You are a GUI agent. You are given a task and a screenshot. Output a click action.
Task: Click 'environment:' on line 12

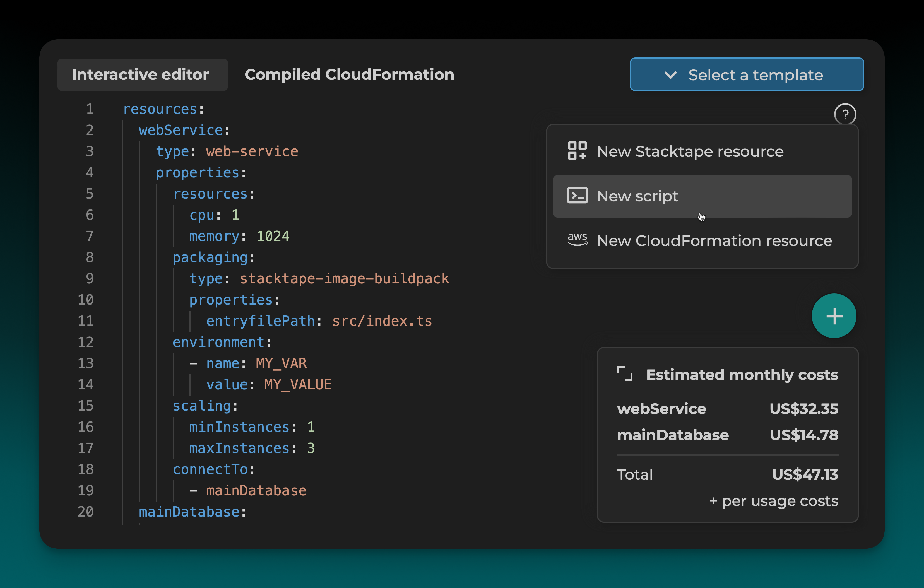(222, 342)
